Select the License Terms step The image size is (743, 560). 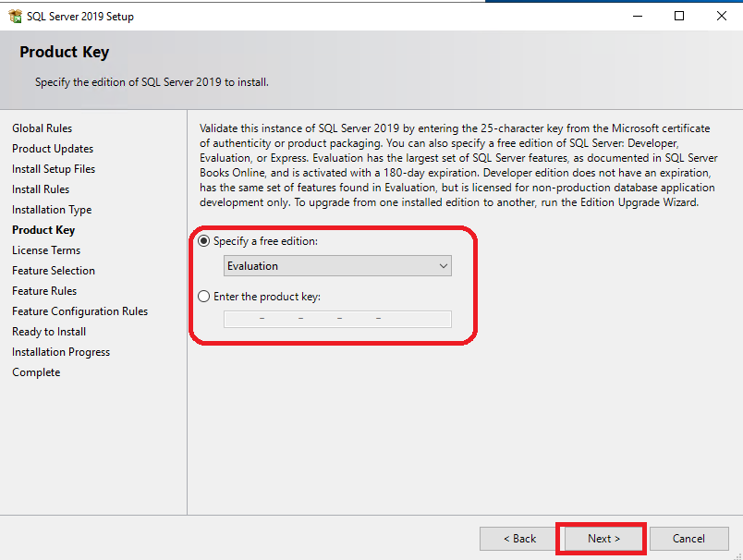46,250
